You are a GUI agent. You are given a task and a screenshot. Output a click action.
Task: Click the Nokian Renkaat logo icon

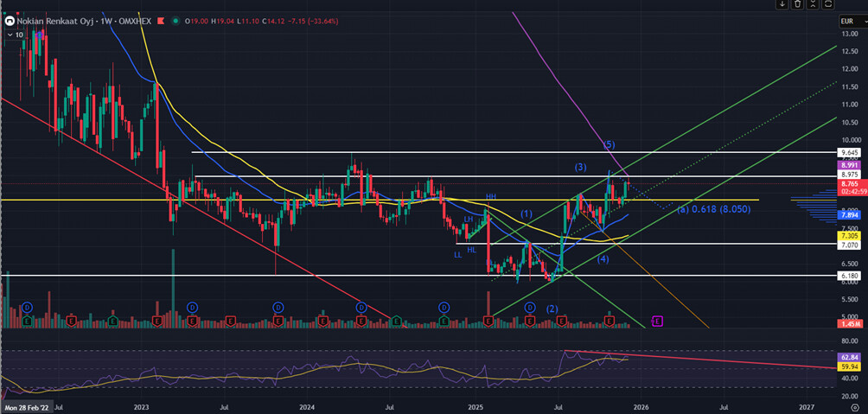[10, 21]
